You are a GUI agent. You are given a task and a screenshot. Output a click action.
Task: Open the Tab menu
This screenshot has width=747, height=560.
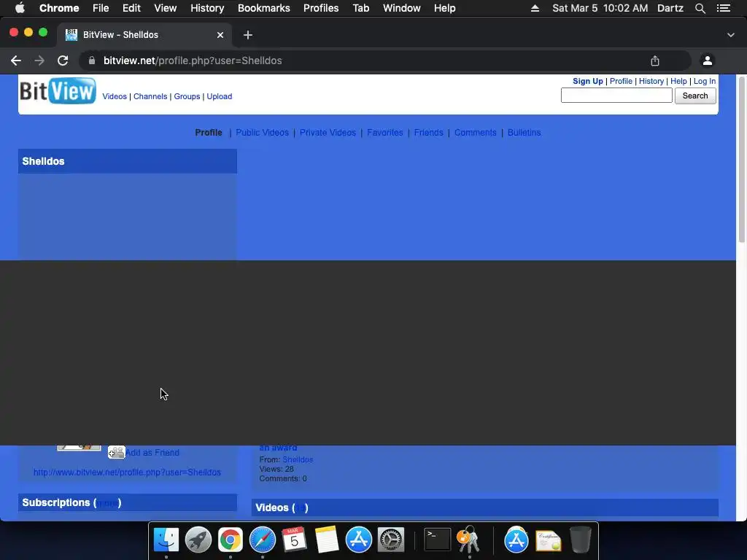click(x=360, y=8)
